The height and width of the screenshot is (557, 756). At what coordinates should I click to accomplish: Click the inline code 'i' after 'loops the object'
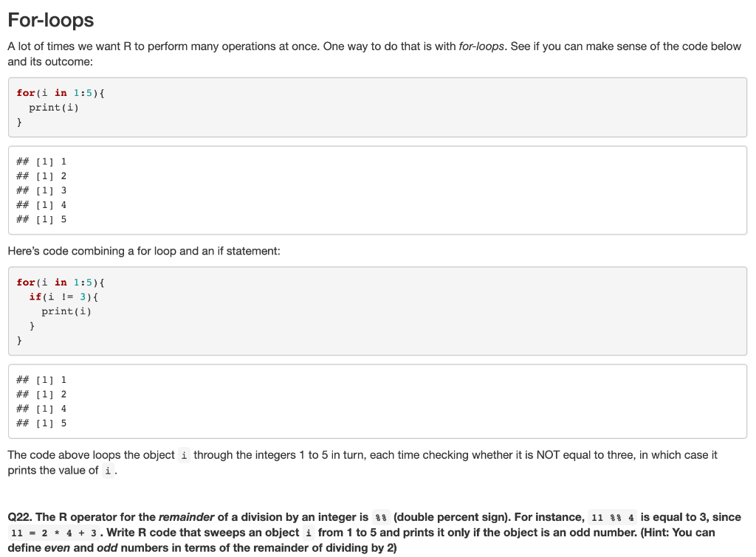(x=184, y=455)
